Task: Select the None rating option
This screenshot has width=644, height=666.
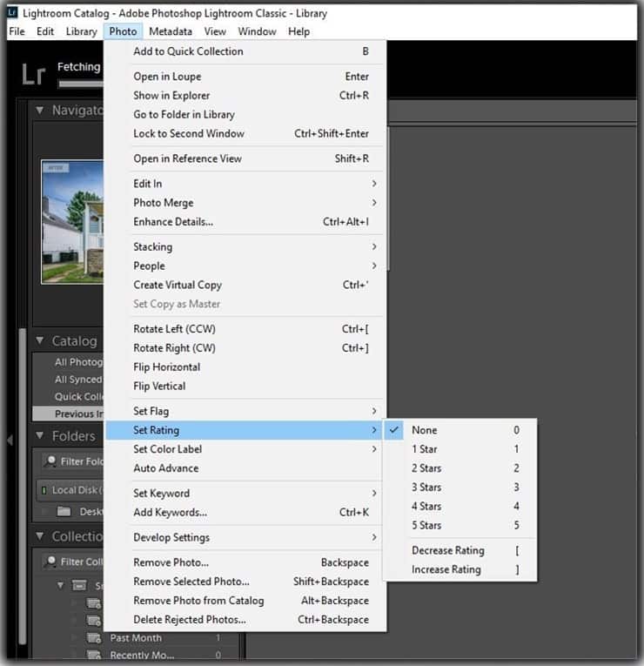Action: (425, 430)
